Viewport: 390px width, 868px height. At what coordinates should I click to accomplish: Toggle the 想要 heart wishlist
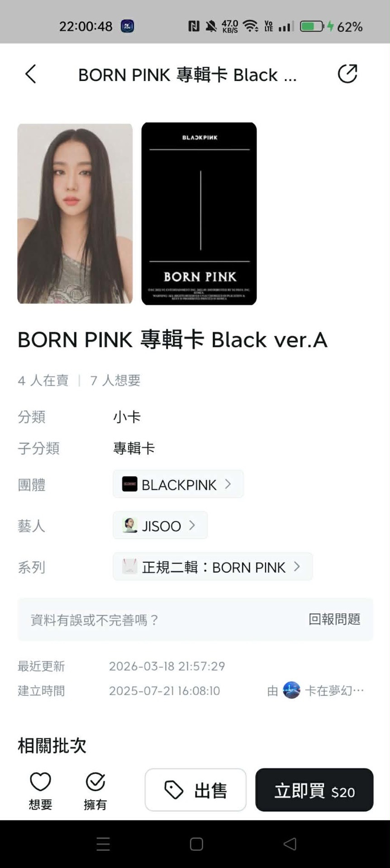pyautogui.click(x=40, y=791)
